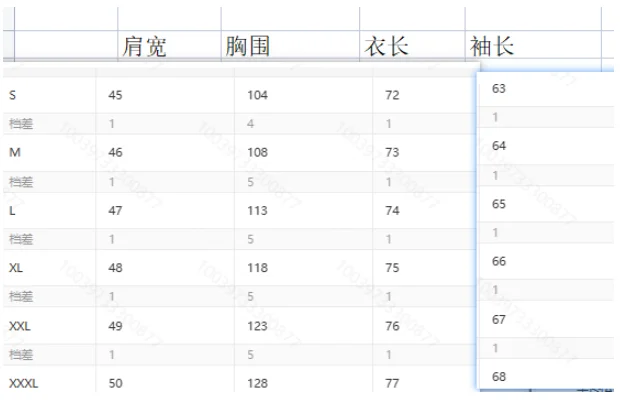Click shoulder width value 45
621x402 pixels.
pos(115,95)
